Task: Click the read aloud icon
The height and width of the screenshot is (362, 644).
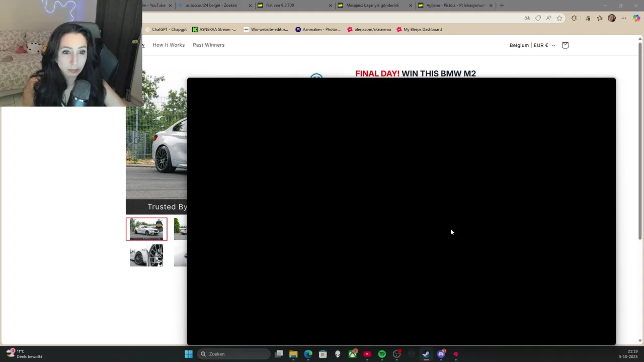Action: (x=548, y=18)
